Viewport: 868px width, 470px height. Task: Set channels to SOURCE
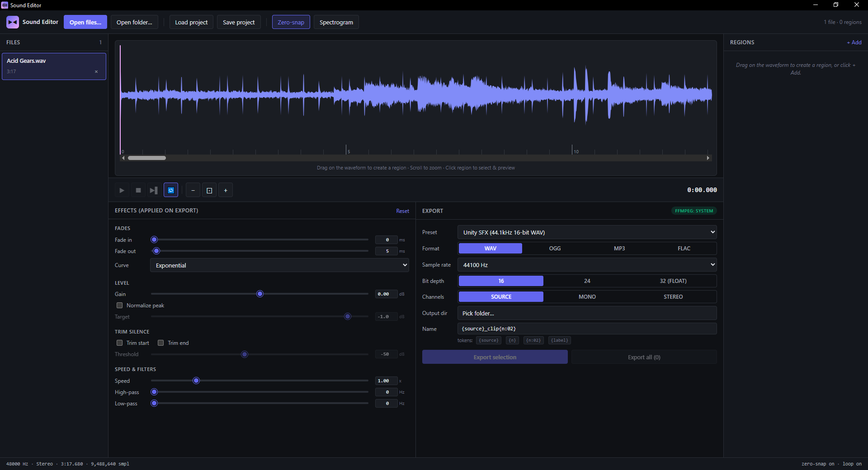click(501, 297)
